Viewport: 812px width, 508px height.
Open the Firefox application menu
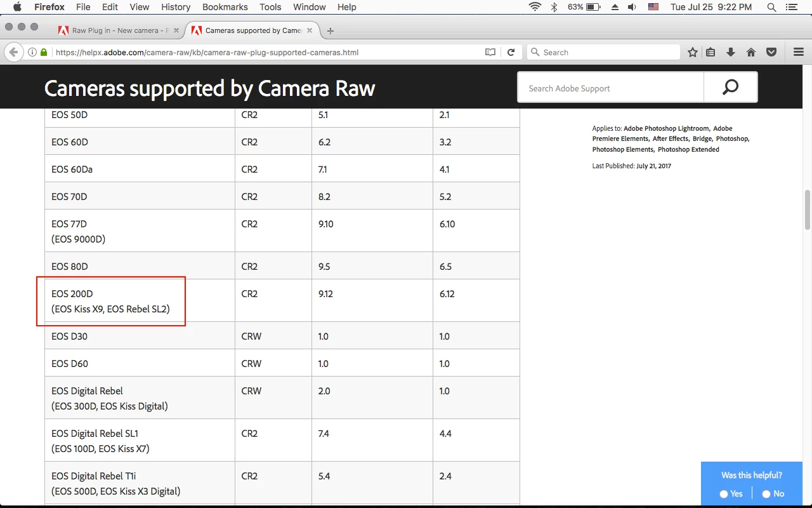click(x=49, y=7)
